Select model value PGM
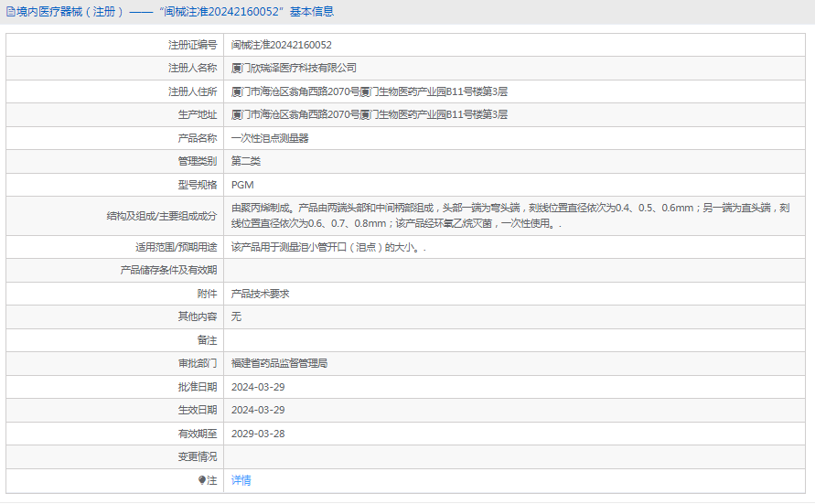The height and width of the screenshot is (504, 815). click(x=242, y=185)
